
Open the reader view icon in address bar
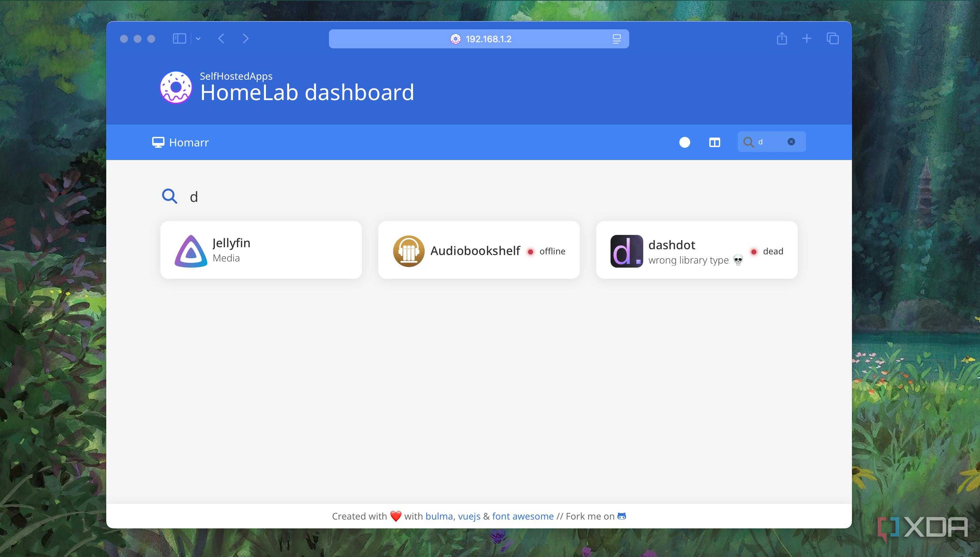tap(616, 39)
